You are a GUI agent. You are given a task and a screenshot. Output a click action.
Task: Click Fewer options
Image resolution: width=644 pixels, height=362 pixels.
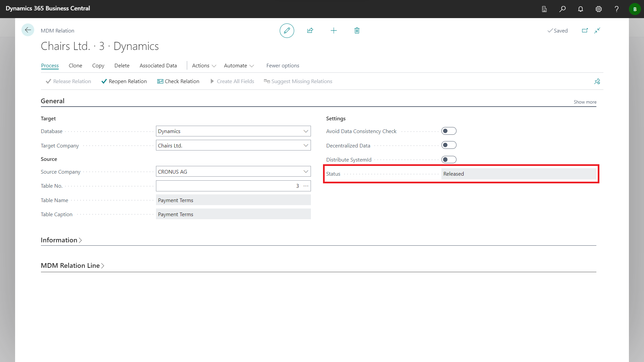click(x=283, y=66)
